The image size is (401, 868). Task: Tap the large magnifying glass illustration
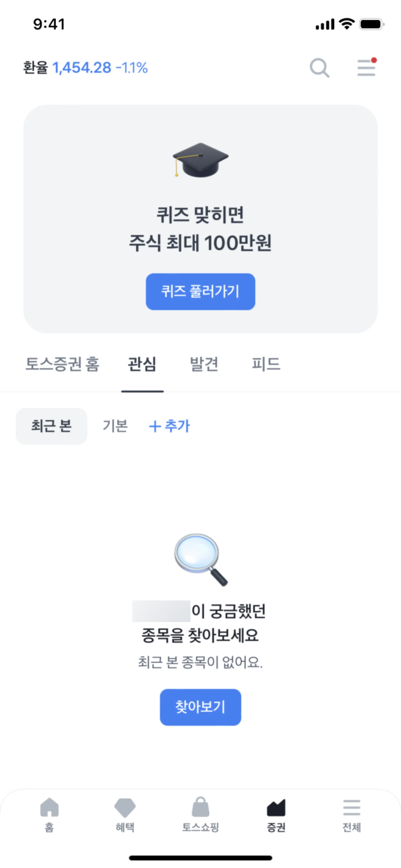(200, 559)
